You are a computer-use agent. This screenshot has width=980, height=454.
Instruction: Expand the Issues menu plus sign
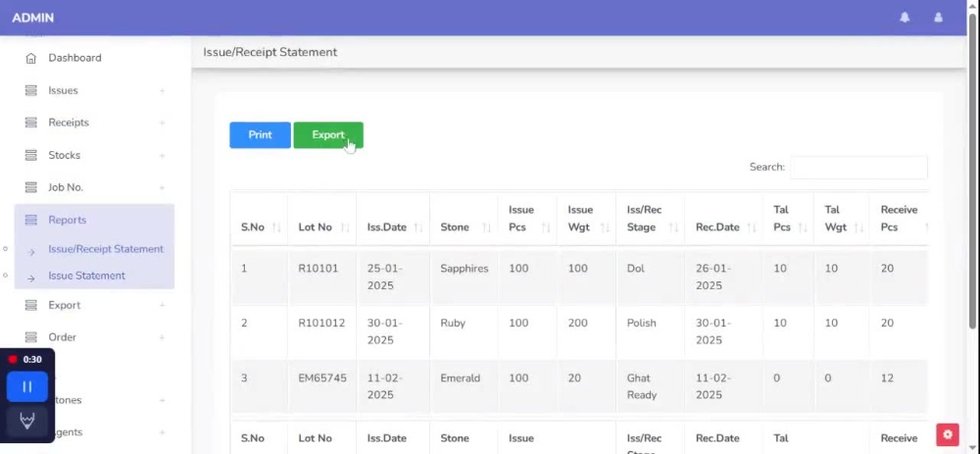pos(162,91)
